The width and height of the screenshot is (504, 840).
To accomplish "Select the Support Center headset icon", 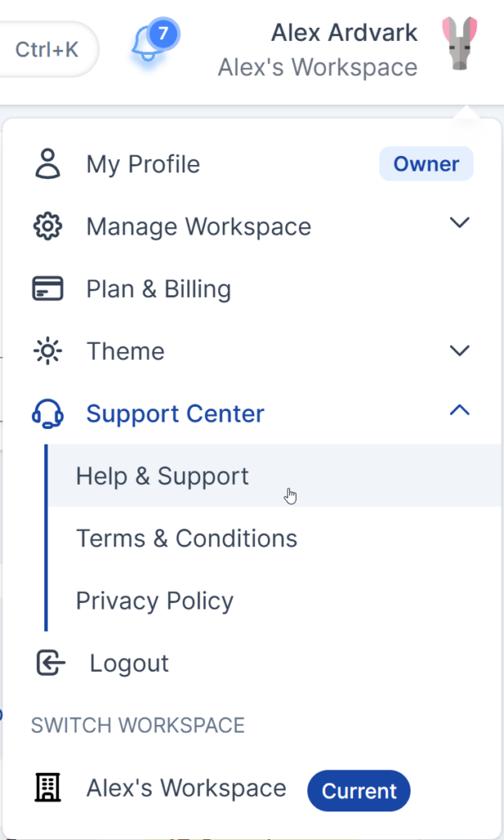I will click(48, 413).
